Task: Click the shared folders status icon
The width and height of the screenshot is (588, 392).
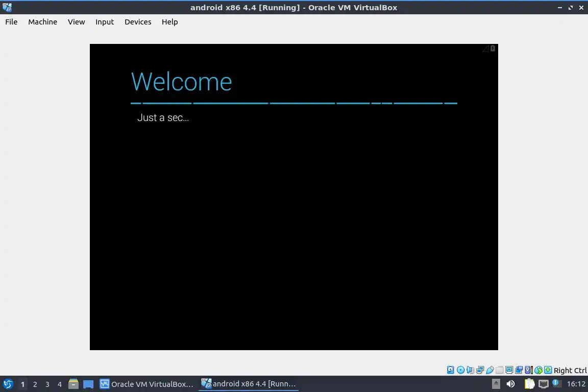Action: [500, 370]
